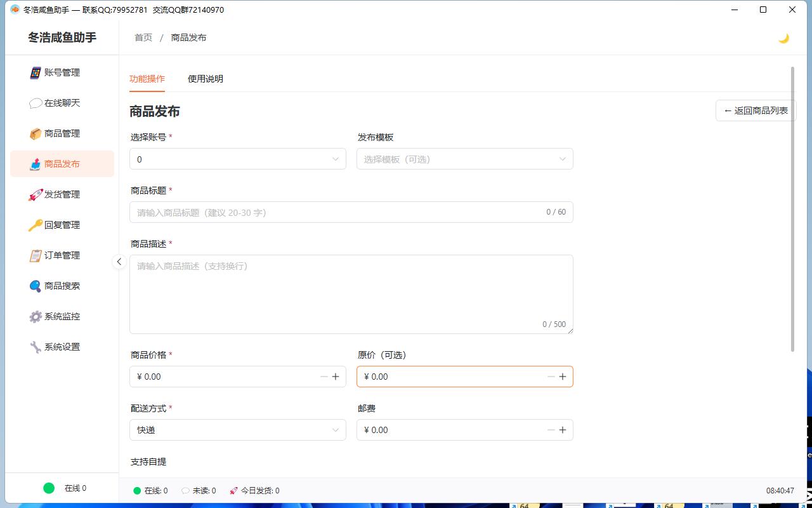Open 回复管理 key item
The image size is (812, 508).
[x=62, y=225]
